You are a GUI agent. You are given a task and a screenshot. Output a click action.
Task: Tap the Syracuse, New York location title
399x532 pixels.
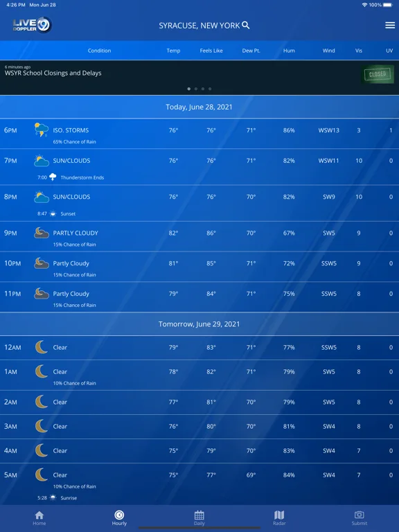(199, 26)
